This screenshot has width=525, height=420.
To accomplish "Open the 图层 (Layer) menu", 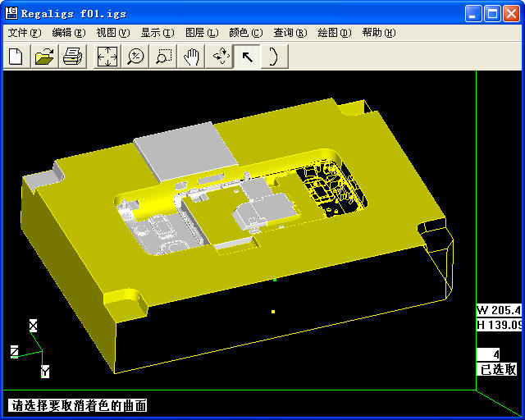I will point(201,33).
